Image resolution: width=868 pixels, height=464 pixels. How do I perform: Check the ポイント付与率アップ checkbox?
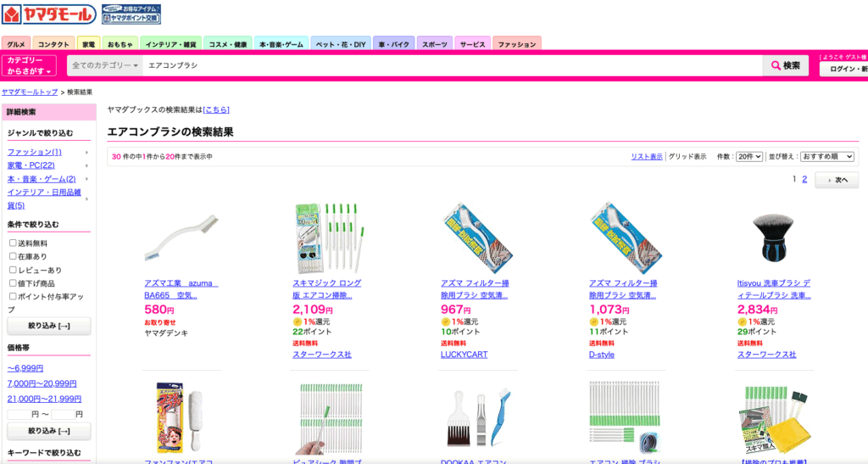tap(13, 296)
